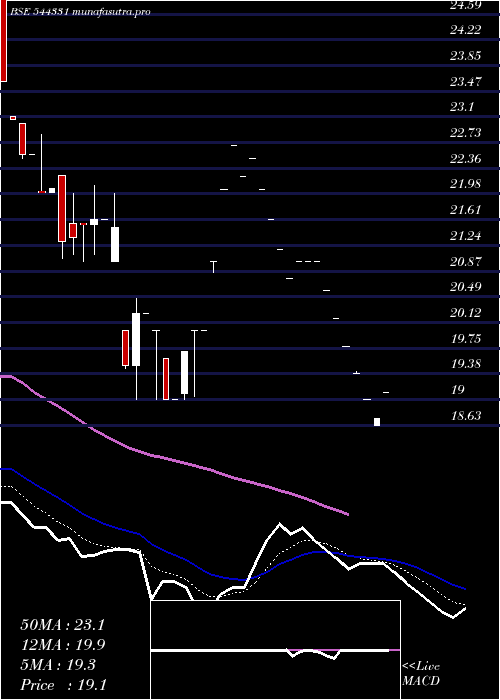500x700 pixels.
Task: Click the 'BSE 544331 munafasutra.pro' chart title
Action: [x=80, y=12]
